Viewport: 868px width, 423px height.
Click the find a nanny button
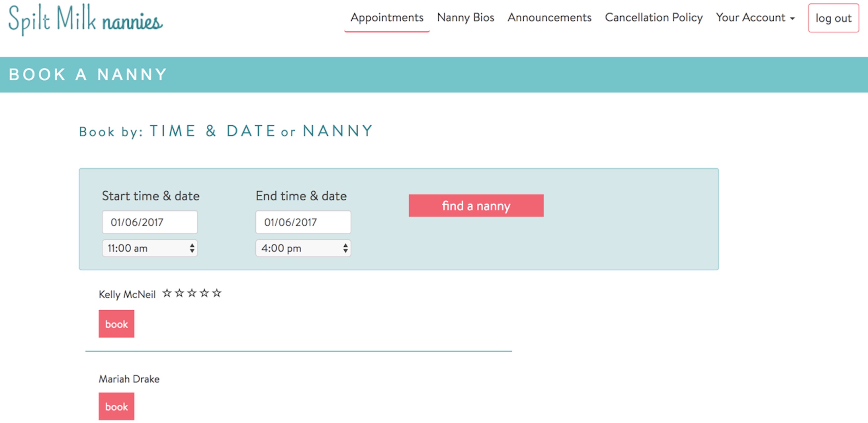coord(476,206)
